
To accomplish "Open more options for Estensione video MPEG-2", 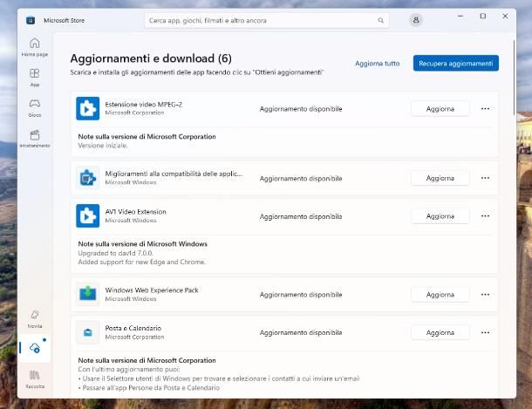I will [485, 109].
